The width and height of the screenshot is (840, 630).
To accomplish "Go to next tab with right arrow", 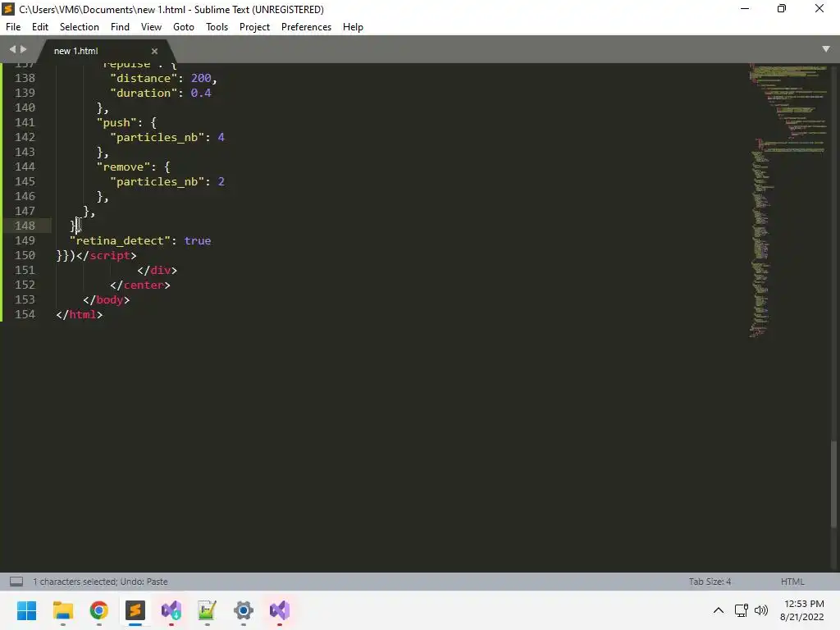I will pyautogui.click(x=23, y=49).
